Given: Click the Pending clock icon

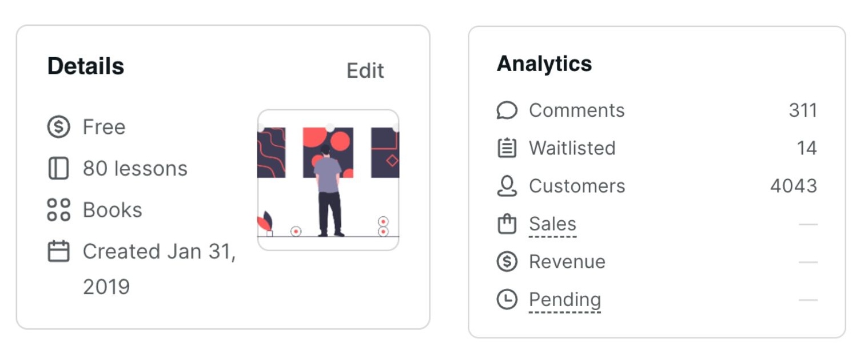Looking at the screenshot, I should point(507,299).
